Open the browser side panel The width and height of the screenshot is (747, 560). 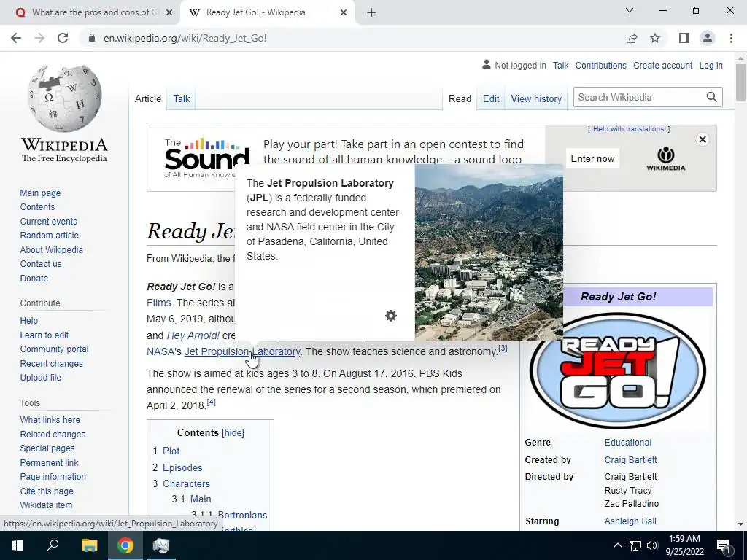684,38
